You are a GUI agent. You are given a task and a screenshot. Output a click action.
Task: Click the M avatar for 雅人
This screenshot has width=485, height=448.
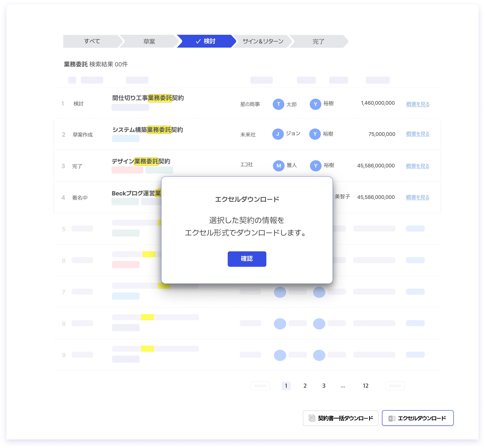pos(279,166)
